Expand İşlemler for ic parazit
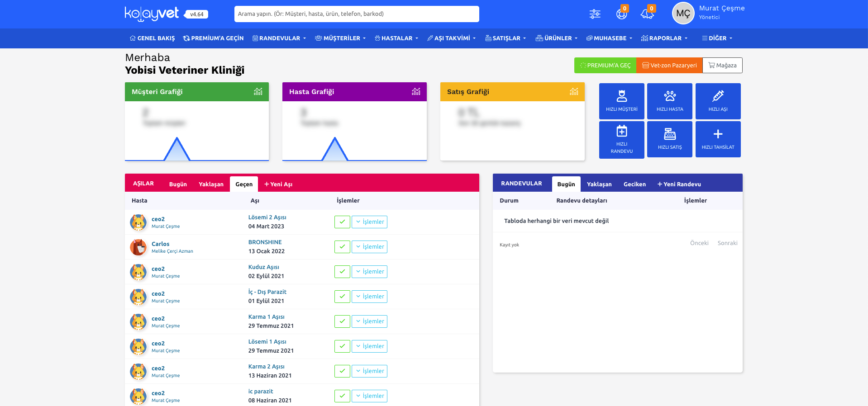The image size is (868, 406). pos(369,396)
